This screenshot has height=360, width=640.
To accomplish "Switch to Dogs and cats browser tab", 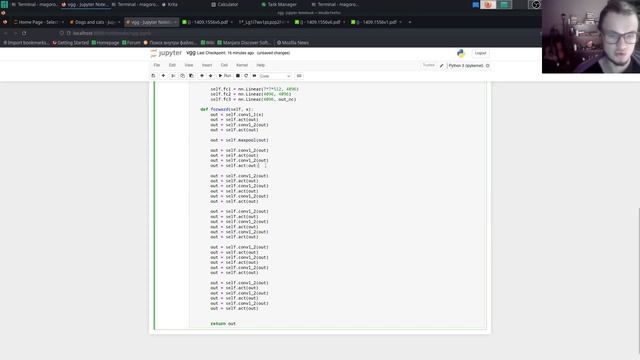I will point(94,22).
